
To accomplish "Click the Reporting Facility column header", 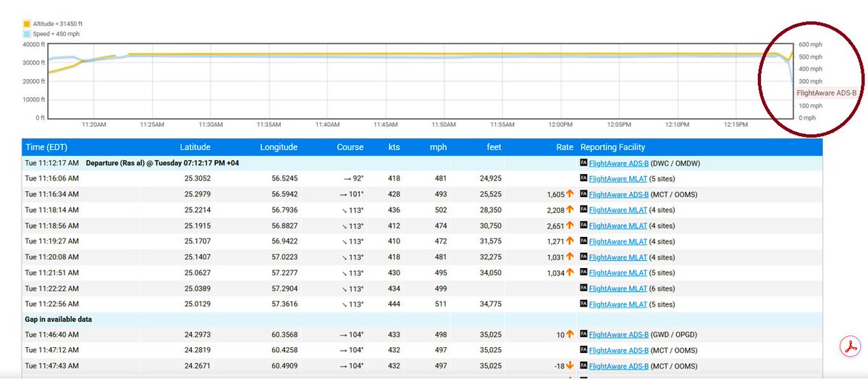I will click(612, 147).
